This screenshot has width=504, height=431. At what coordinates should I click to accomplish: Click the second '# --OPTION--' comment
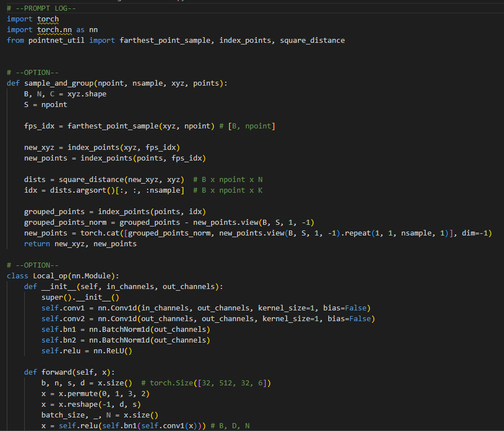(33, 265)
